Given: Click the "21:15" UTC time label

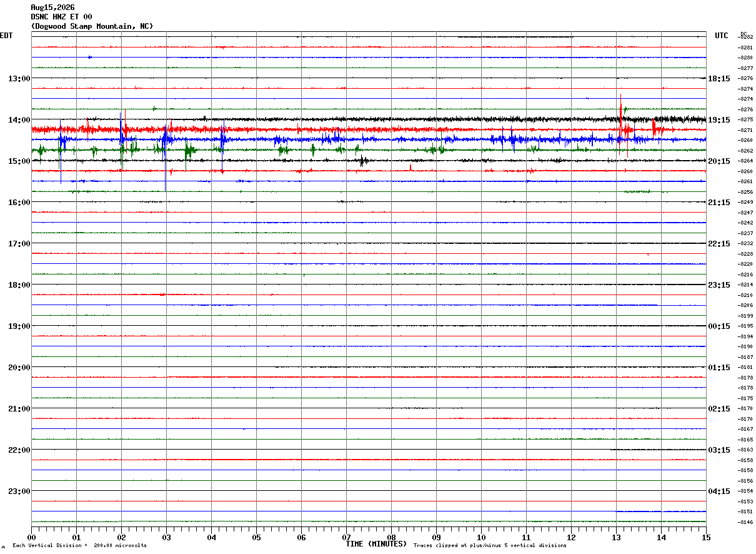Looking at the screenshot, I should click(x=719, y=203).
